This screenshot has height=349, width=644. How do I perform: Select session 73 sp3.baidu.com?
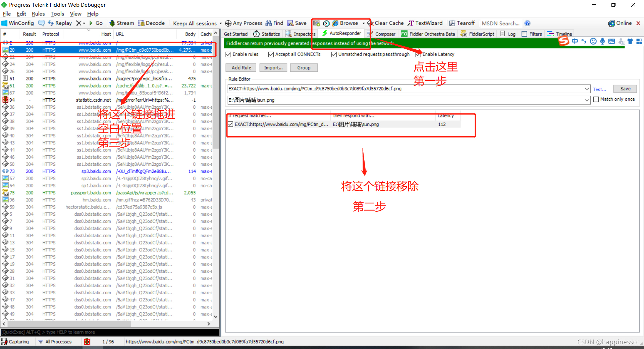click(x=107, y=171)
